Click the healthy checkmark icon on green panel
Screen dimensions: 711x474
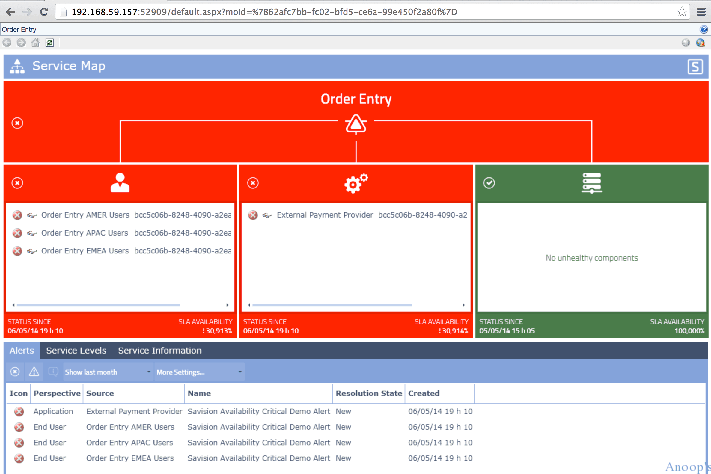(489, 183)
